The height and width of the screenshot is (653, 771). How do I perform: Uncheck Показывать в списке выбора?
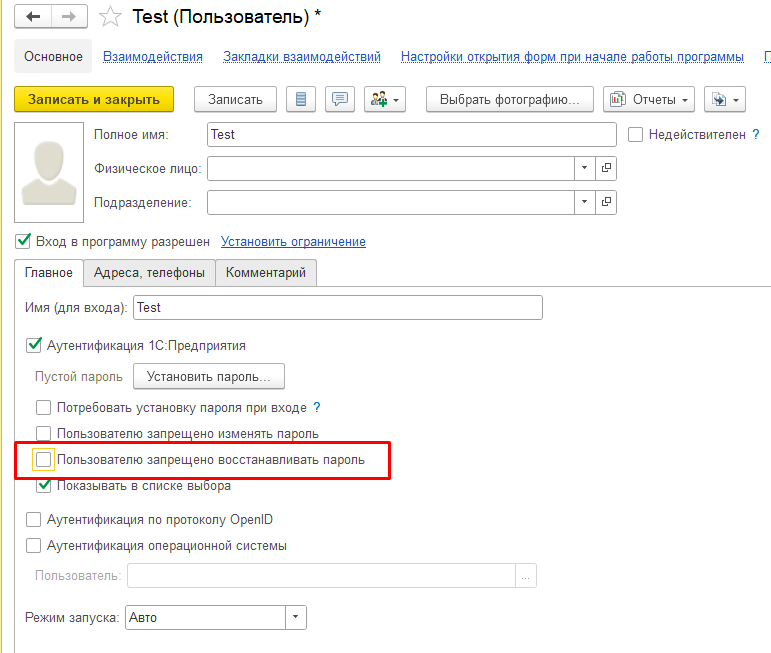(x=44, y=486)
